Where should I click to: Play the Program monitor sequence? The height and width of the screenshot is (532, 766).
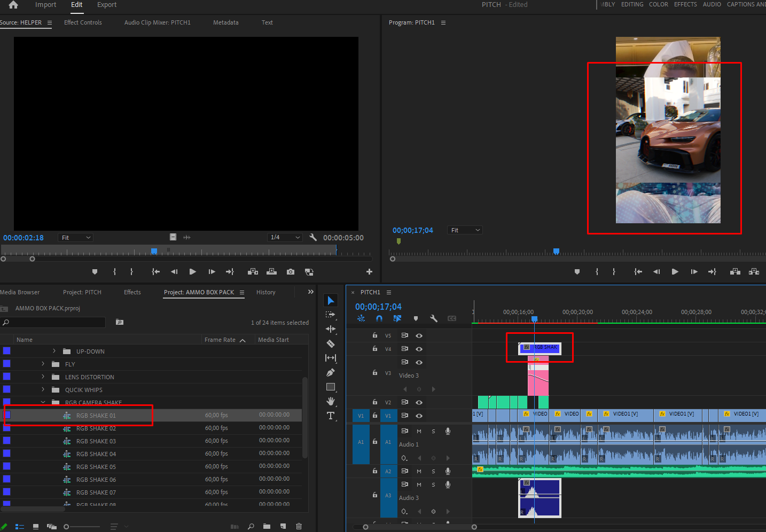(675, 272)
